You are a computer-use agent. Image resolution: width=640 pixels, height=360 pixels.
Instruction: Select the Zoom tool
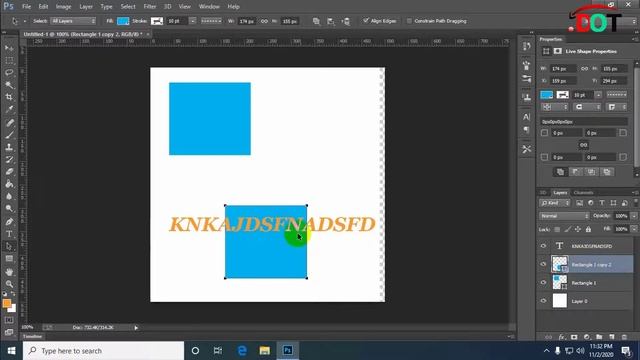9,284
